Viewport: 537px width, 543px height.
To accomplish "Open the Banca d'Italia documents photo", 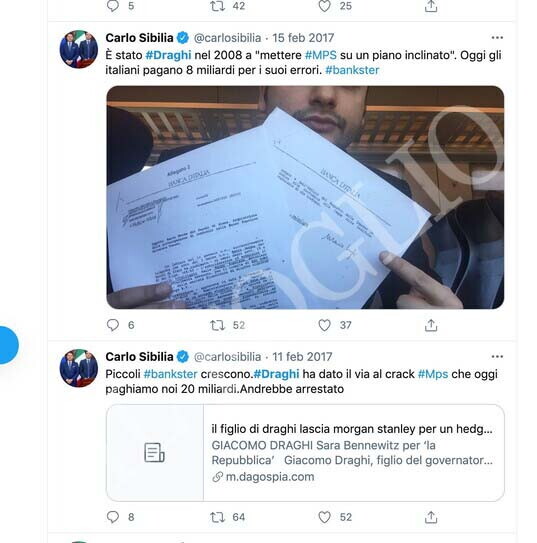I will [x=305, y=197].
